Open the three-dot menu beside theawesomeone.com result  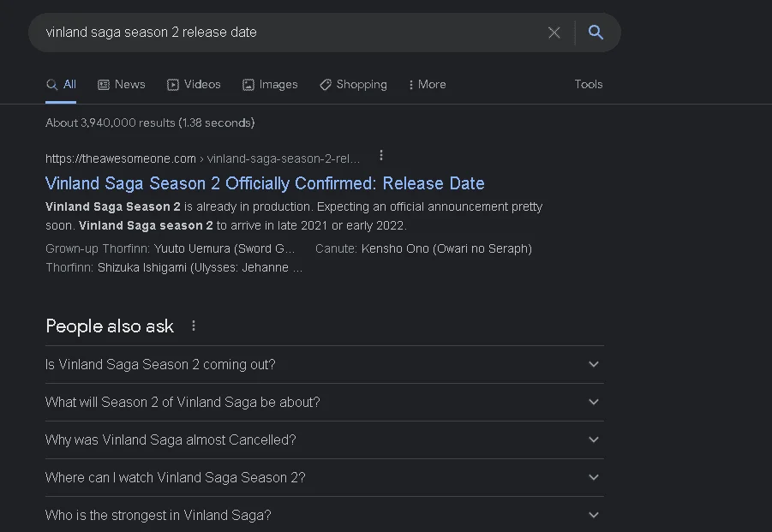click(x=381, y=156)
